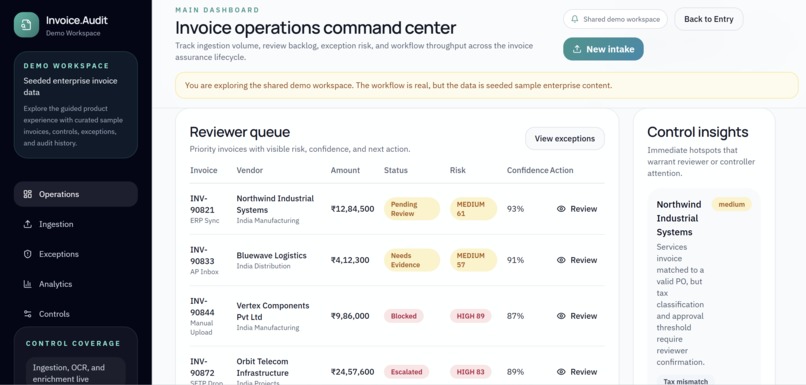This screenshot has width=806, height=385.
Task: Click the Vendor column header
Action: pos(249,170)
